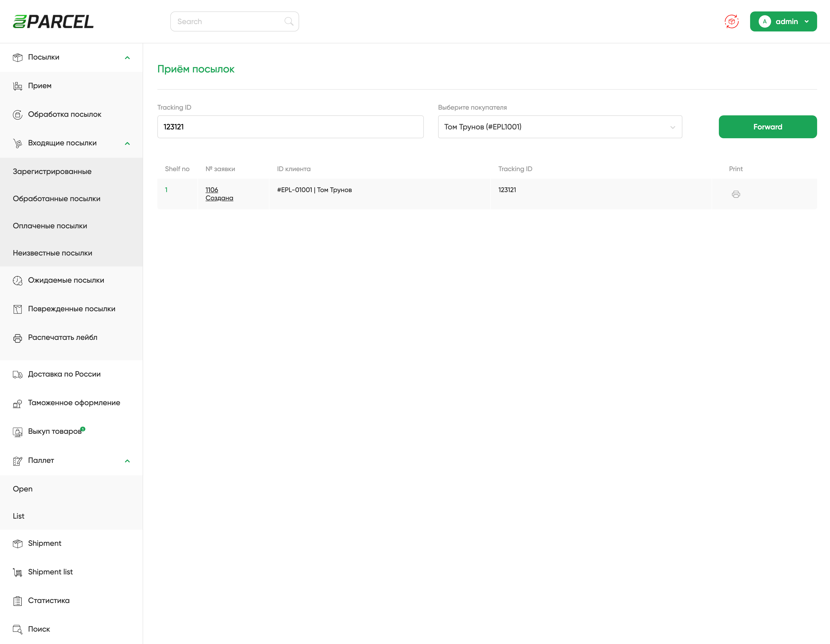Image resolution: width=830 pixels, height=644 pixels.
Task: Click the Tracking ID cell 123121
Action: click(x=507, y=190)
